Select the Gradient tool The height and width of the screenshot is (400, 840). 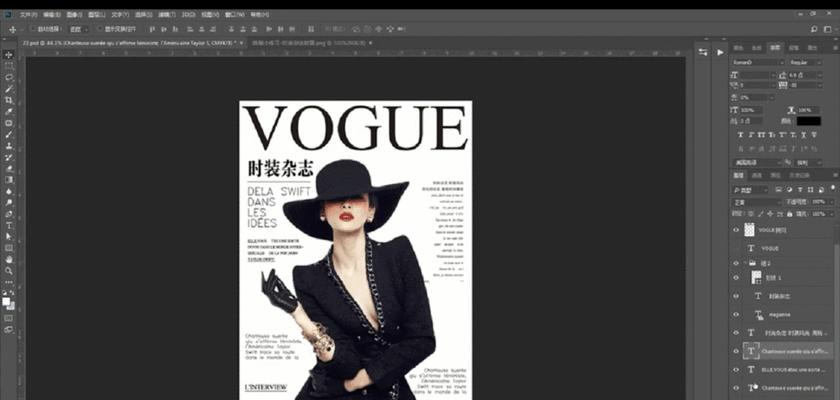(x=9, y=179)
